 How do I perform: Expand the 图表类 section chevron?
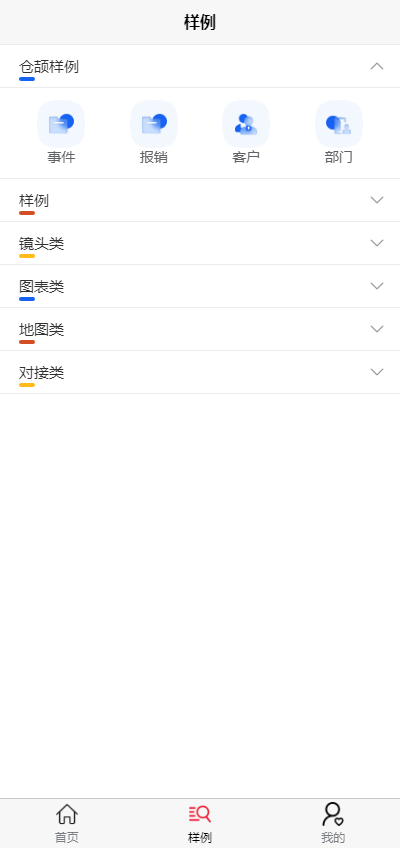(377, 286)
